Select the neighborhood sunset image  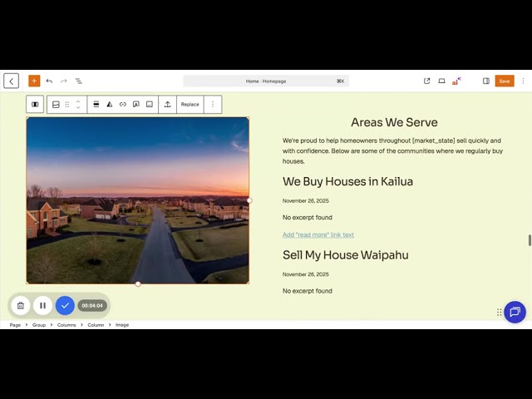pos(138,200)
